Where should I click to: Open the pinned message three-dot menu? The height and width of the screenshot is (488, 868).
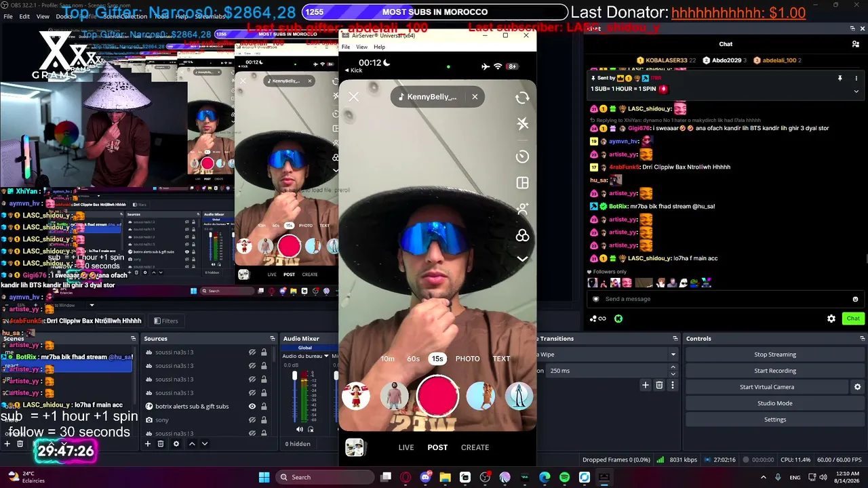856,79
